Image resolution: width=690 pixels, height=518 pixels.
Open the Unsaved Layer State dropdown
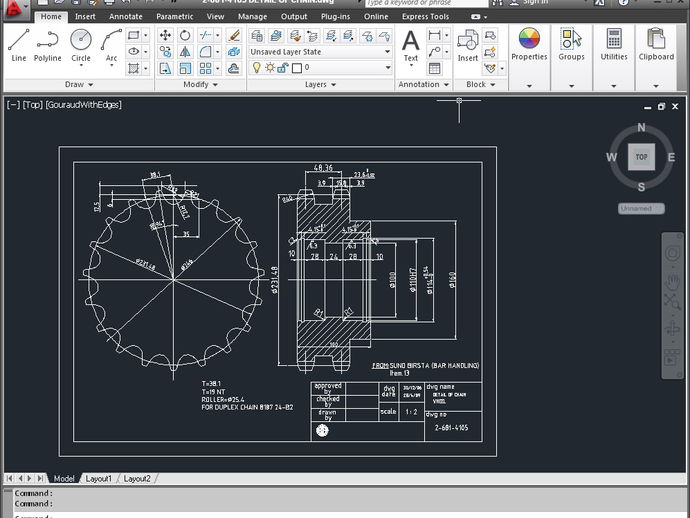pos(320,52)
